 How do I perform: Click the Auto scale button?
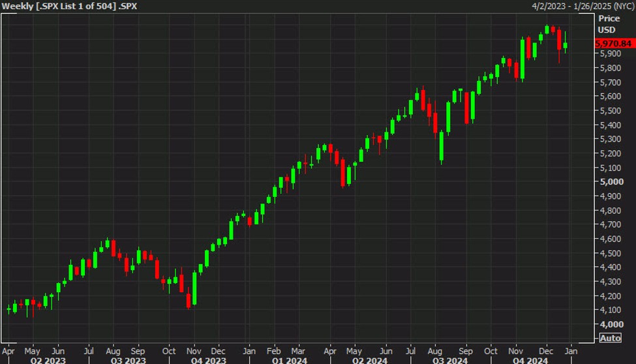tap(610, 338)
